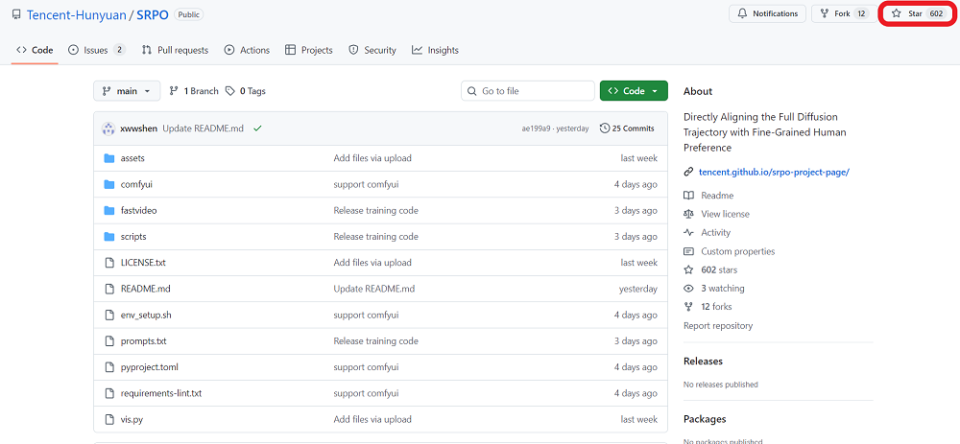Open the Activity pulse icon link
The image size is (960, 444).
coord(688,233)
